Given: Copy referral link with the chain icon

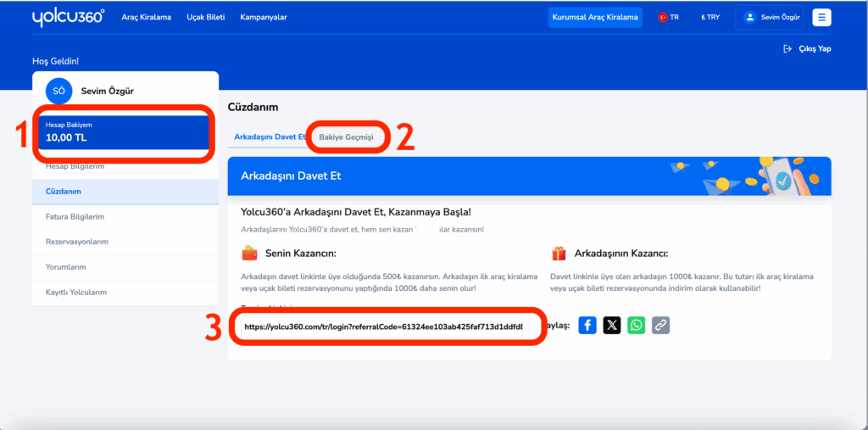Looking at the screenshot, I should pyautogui.click(x=660, y=326).
